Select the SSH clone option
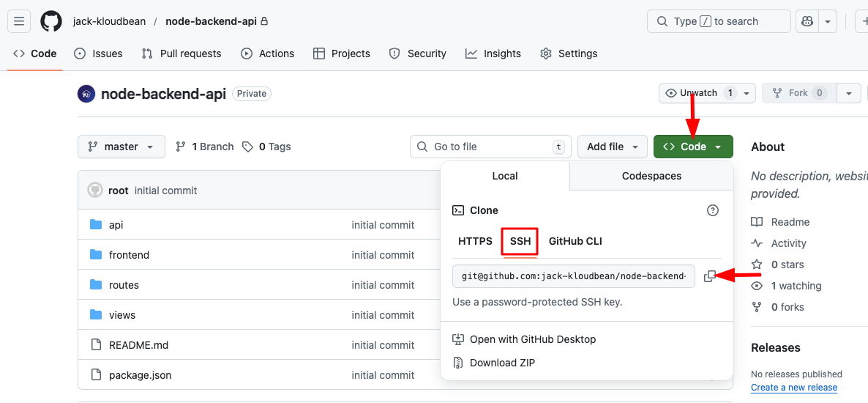Viewport: 868px width, 403px height. (x=520, y=241)
